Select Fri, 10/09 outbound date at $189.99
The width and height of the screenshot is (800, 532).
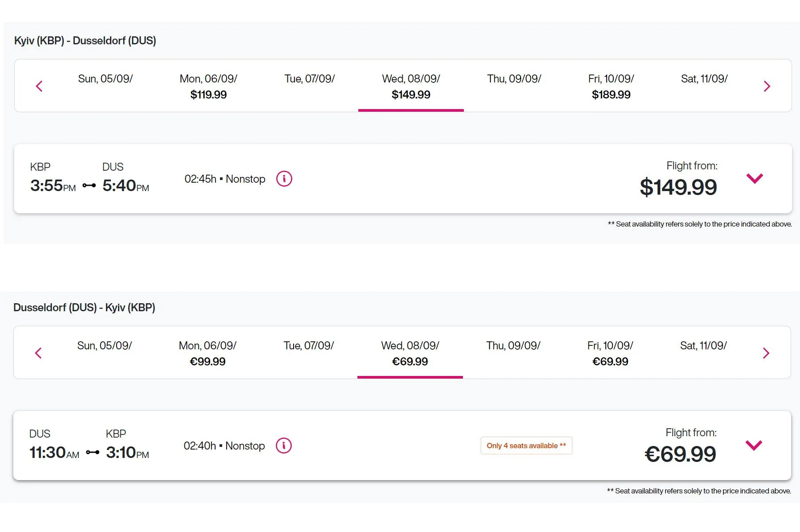tap(611, 86)
